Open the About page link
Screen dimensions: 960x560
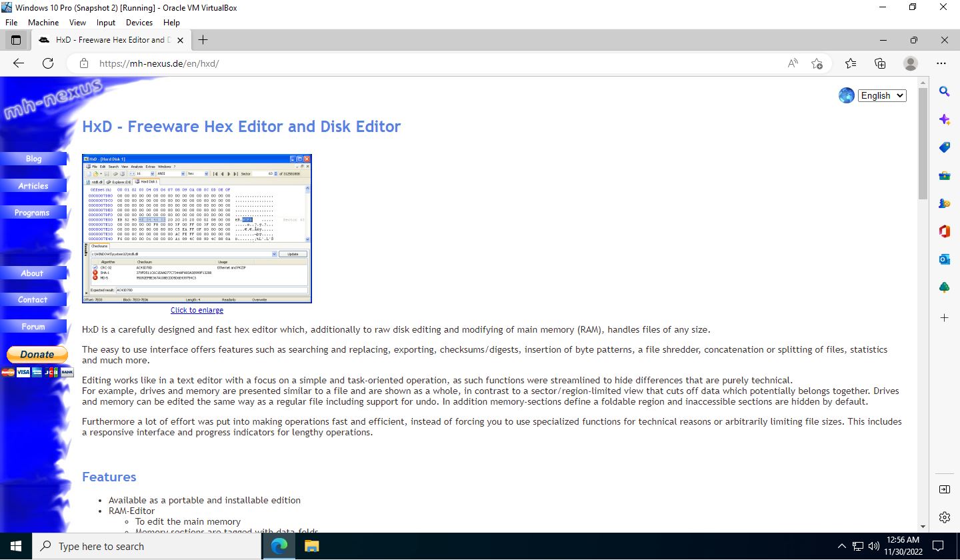[x=33, y=273]
